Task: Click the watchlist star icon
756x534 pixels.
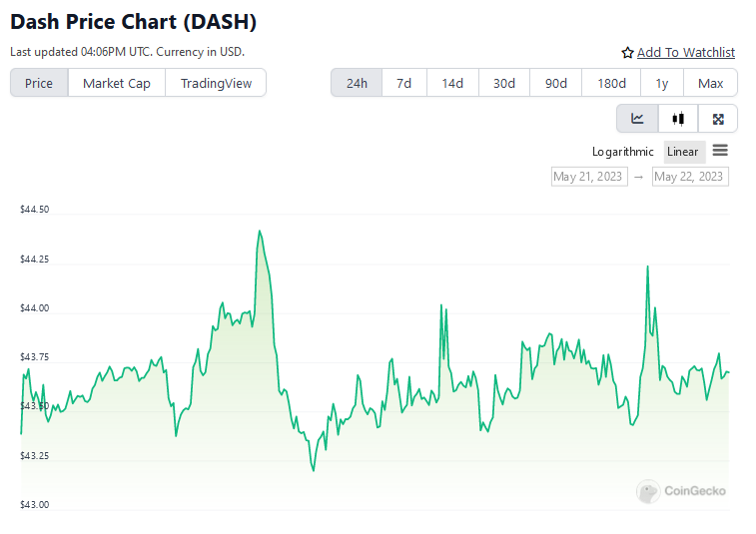Action: [x=627, y=53]
